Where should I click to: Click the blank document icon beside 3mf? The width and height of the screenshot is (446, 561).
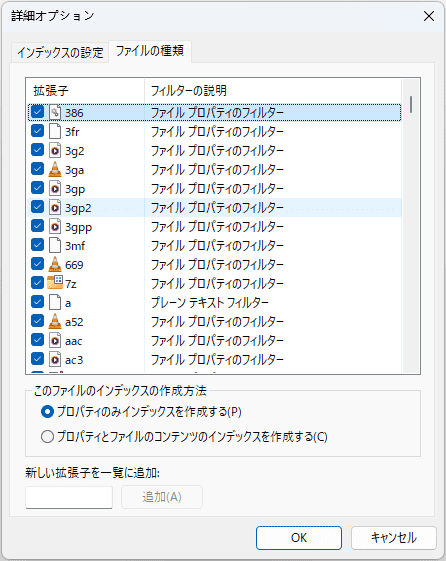tap(55, 245)
